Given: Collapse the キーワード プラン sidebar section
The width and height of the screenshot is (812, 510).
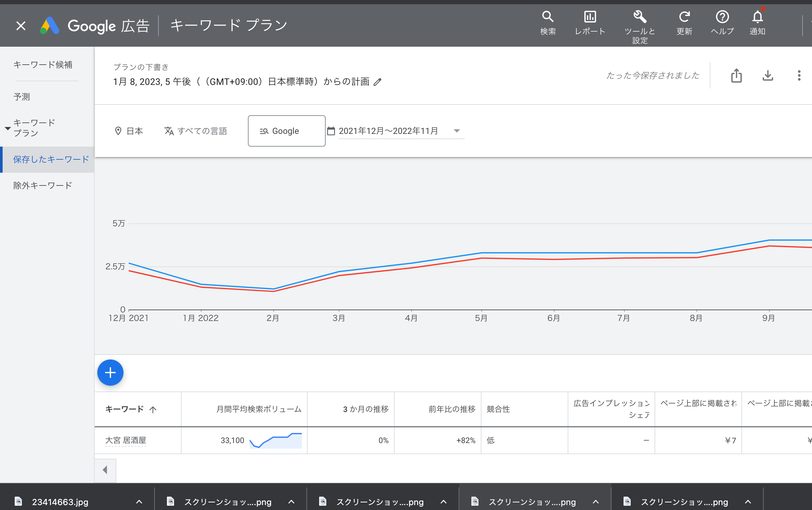Looking at the screenshot, I should click(x=8, y=128).
